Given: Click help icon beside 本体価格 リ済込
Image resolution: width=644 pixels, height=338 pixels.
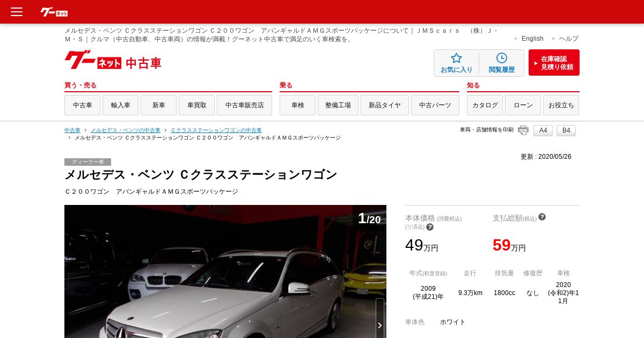Looking at the screenshot, I should [x=430, y=227].
